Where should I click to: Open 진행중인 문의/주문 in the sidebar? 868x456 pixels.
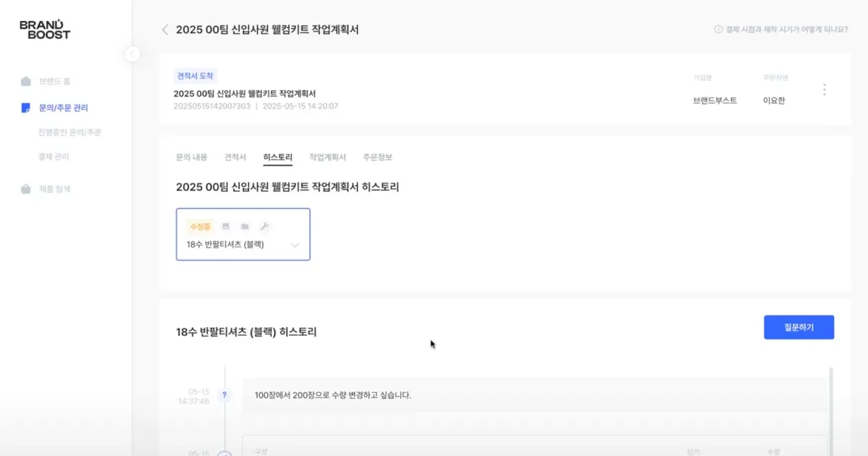70,132
